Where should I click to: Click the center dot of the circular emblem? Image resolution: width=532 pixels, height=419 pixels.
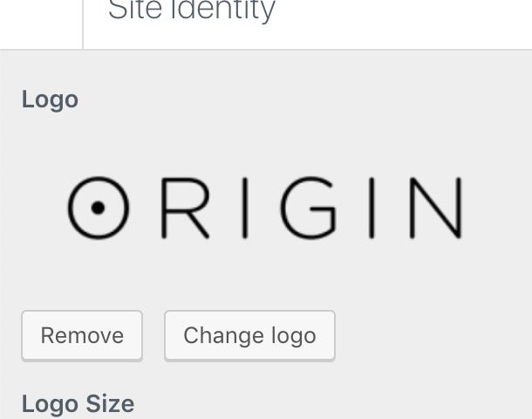pos(98,208)
